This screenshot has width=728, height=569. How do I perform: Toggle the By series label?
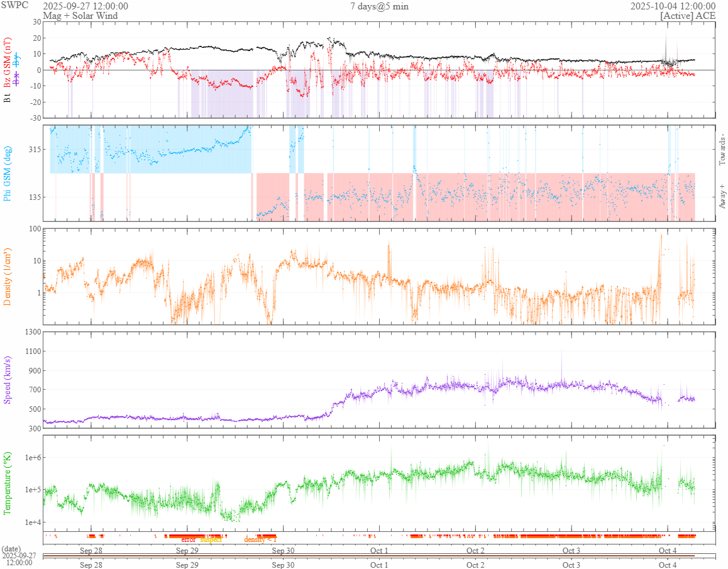(17, 61)
